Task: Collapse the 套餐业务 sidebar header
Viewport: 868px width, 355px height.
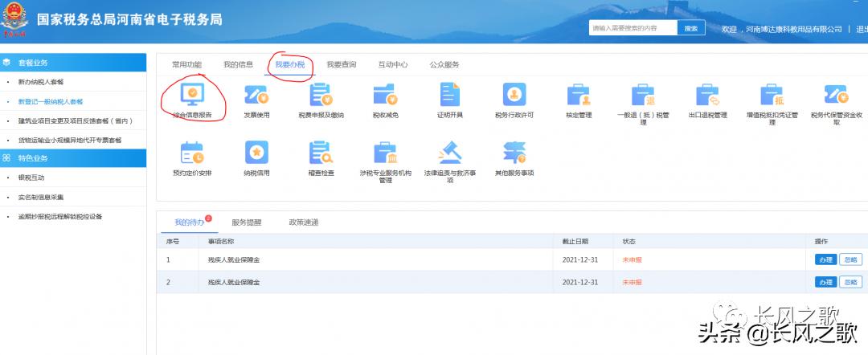Action: click(73, 63)
